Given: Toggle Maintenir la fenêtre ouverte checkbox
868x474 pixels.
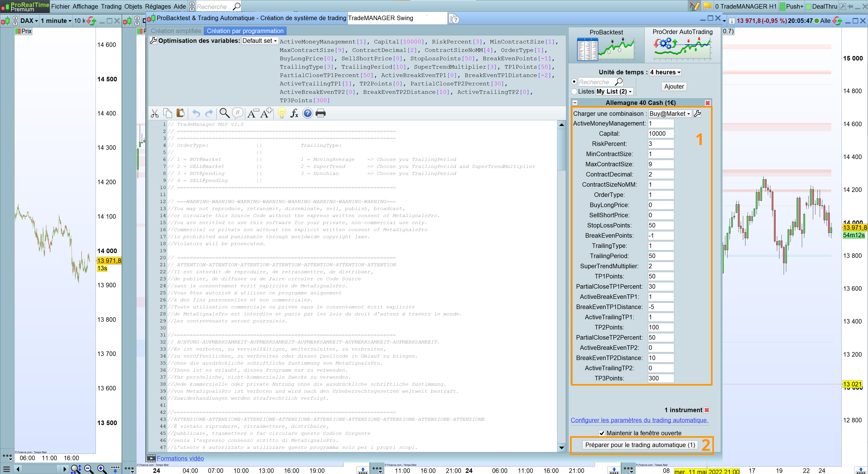Looking at the screenshot, I should (602, 433).
